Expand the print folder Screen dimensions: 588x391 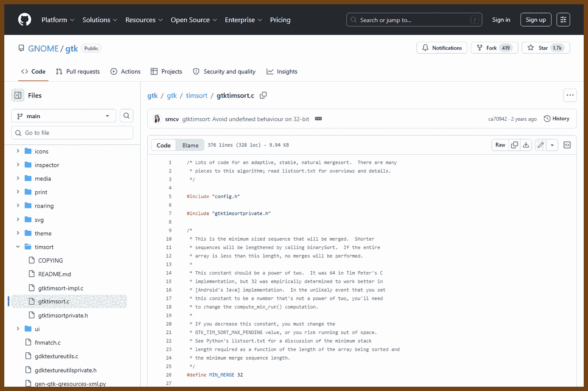point(18,192)
